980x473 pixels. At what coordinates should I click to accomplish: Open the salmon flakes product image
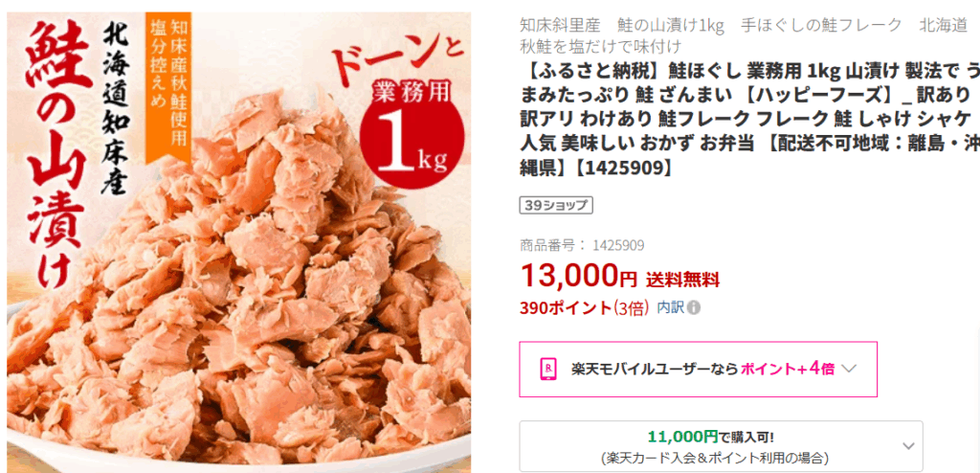click(x=238, y=241)
